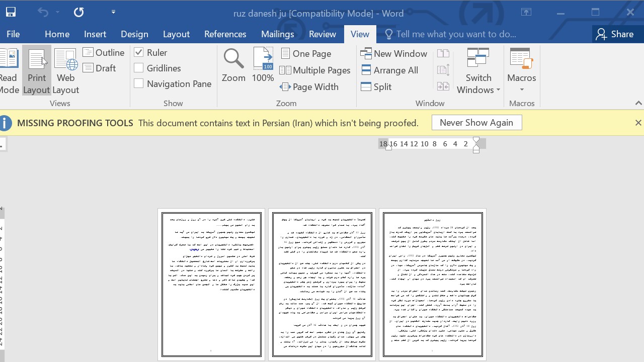Click the first page thumbnail on right
Image resolution: width=644 pixels, height=362 pixels.
pyautogui.click(x=433, y=285)
